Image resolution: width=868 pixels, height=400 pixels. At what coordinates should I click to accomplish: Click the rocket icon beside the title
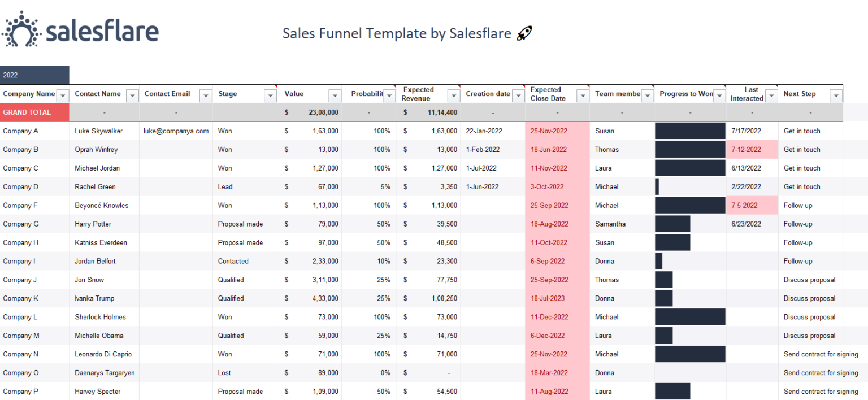[523, 33]
